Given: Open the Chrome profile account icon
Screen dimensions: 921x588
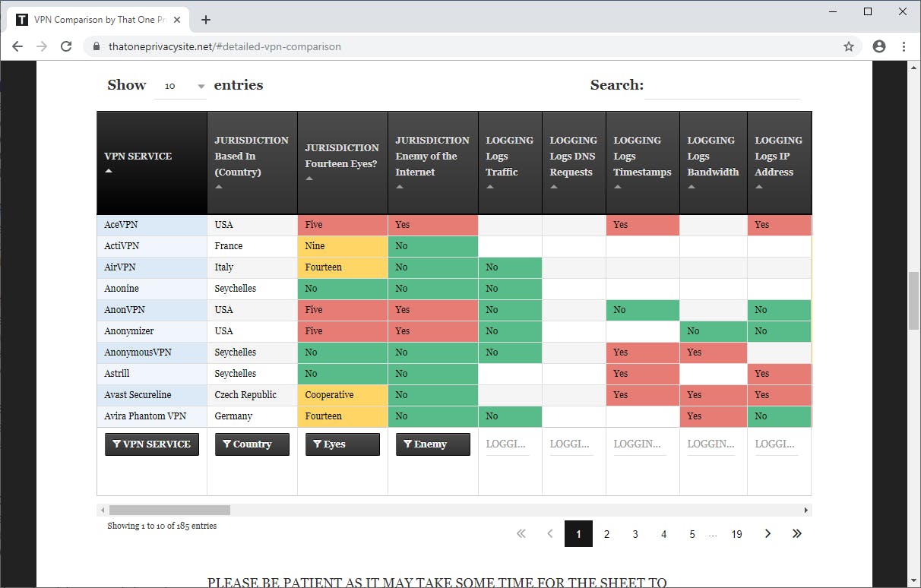Looking at the screenshot, I should point(879,46).
